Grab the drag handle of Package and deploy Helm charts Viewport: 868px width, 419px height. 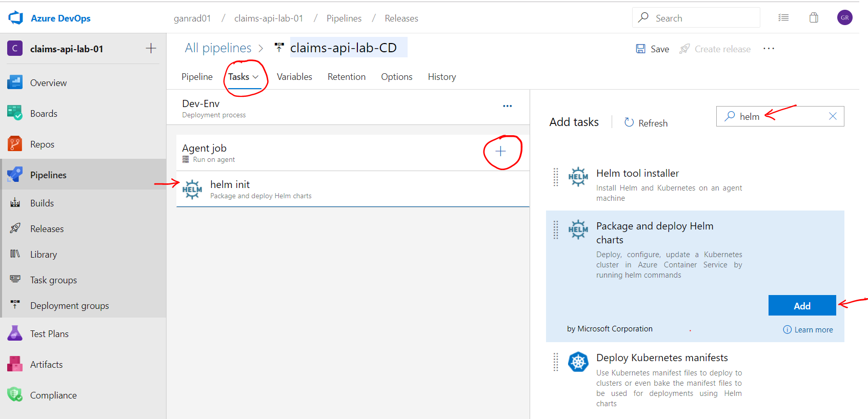[556, 229]
